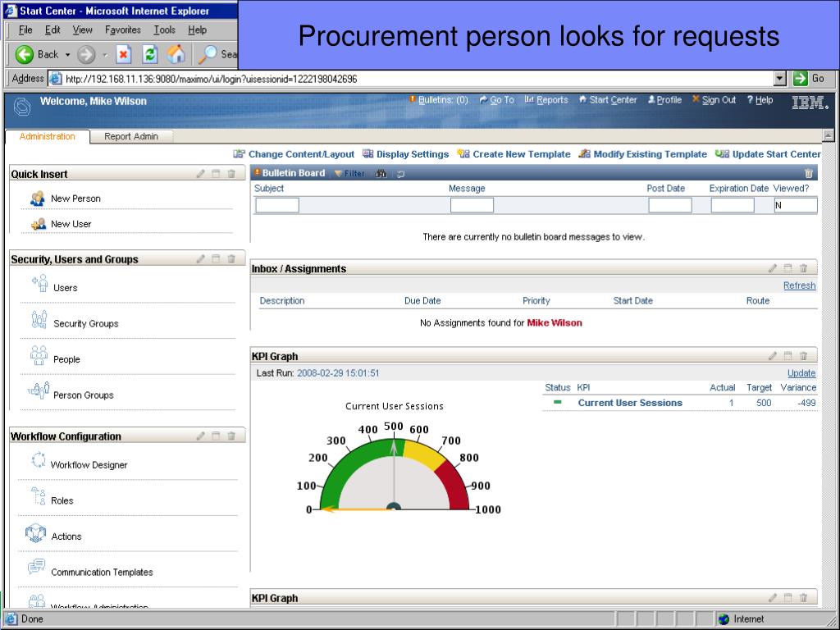
Task: Click the trash icon on Quick Insert portlet
Action: (231, 174)
